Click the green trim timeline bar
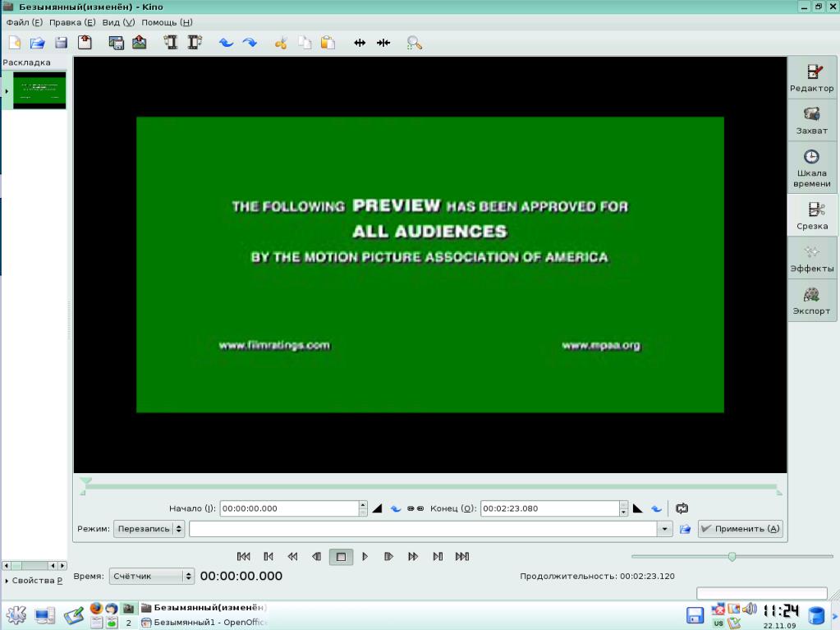Image resolution: width=840 pixels, height=630 pixels. pyautogui.click(x=431, y=487)
